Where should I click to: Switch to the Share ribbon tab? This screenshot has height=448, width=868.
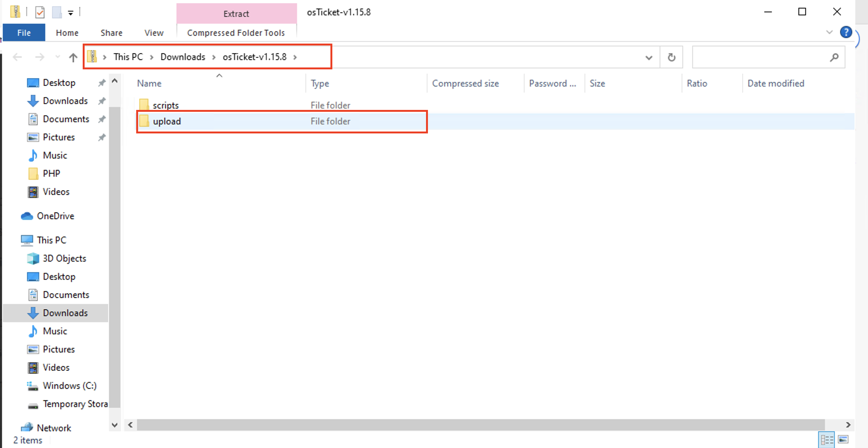(111, 33)
